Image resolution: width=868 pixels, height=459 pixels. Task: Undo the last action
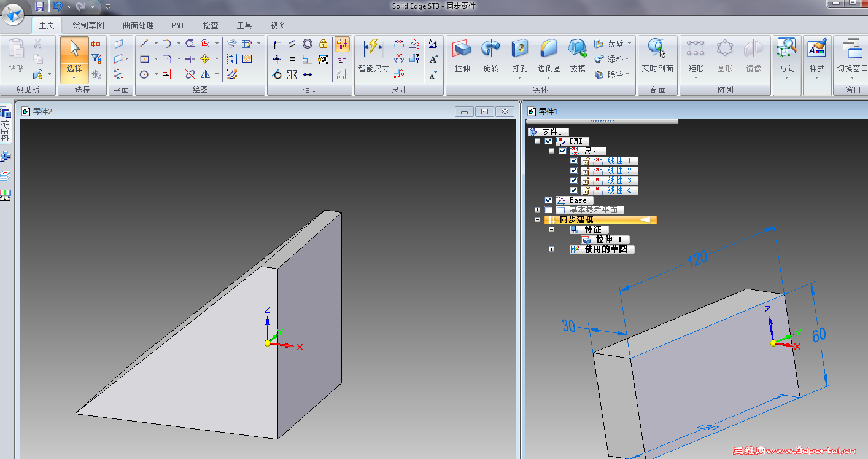(57, 6)
